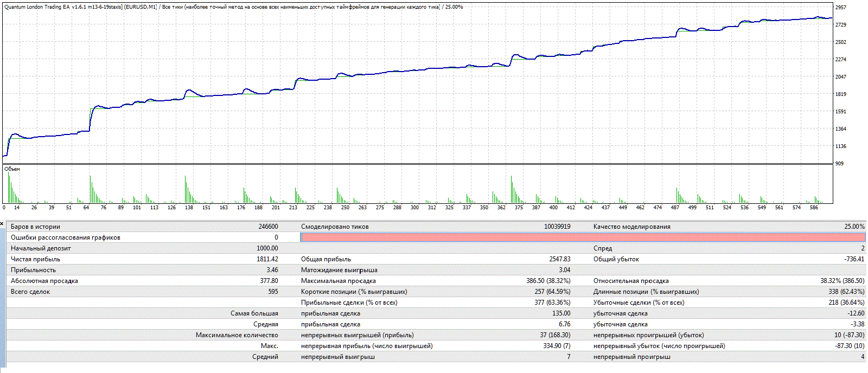868x373 pixels.
Task: Select the maximal consecutive loss -87.30 (10)
Action: click(850, 346)
